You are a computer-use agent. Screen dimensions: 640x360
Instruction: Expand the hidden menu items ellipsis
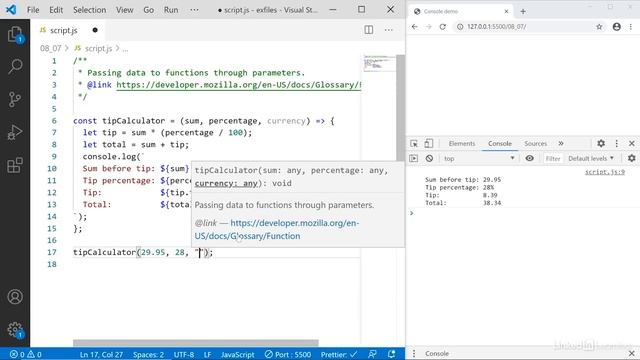(x=194, y=9)
